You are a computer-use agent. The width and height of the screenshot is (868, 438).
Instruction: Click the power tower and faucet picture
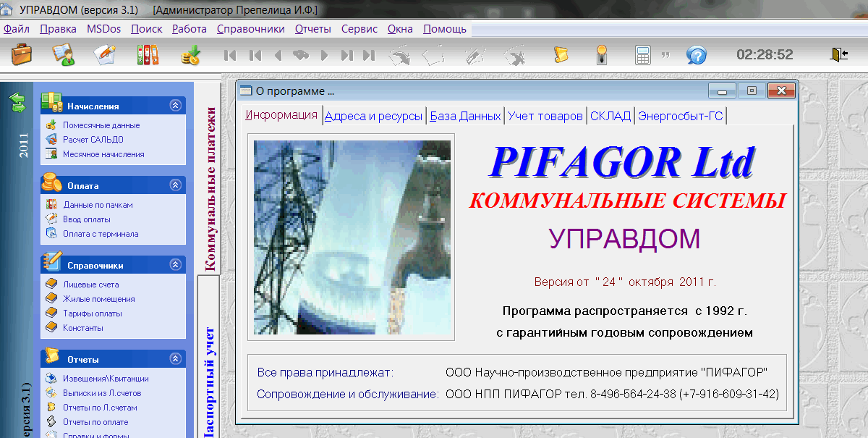(352, 237)
